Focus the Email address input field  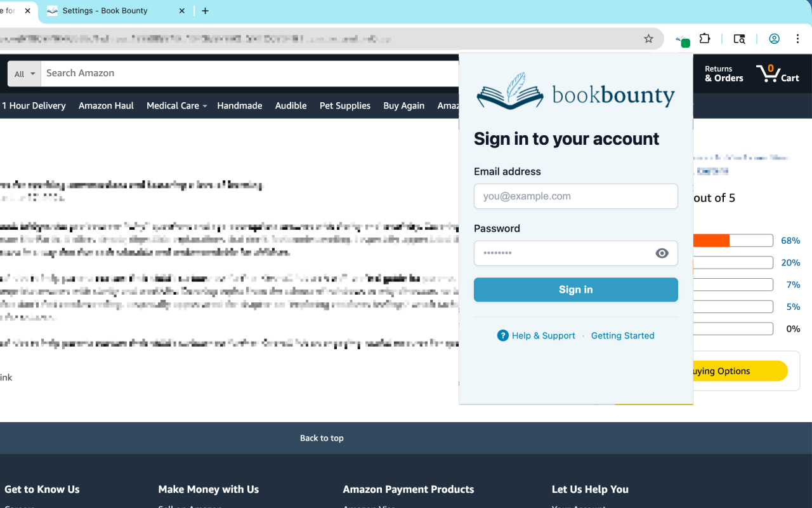click(575, 196)
